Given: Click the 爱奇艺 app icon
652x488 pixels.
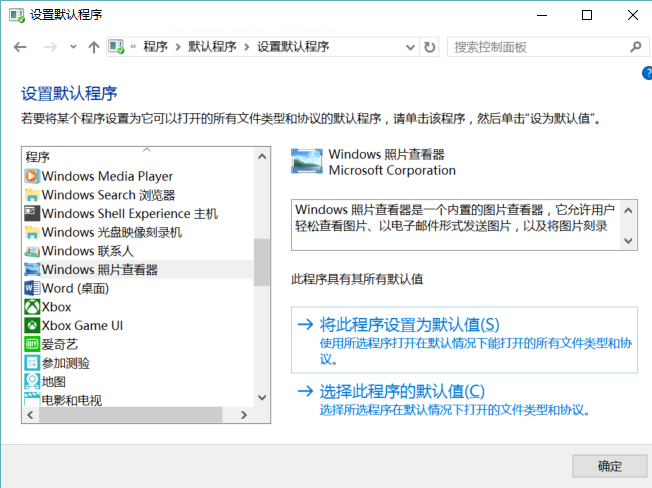Looking at the screenshot, I should pyautogui.click(x=32, y=344).
